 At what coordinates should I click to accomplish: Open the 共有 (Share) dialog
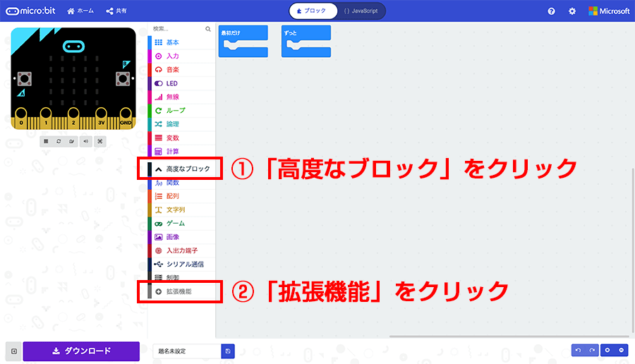[116, 11]
